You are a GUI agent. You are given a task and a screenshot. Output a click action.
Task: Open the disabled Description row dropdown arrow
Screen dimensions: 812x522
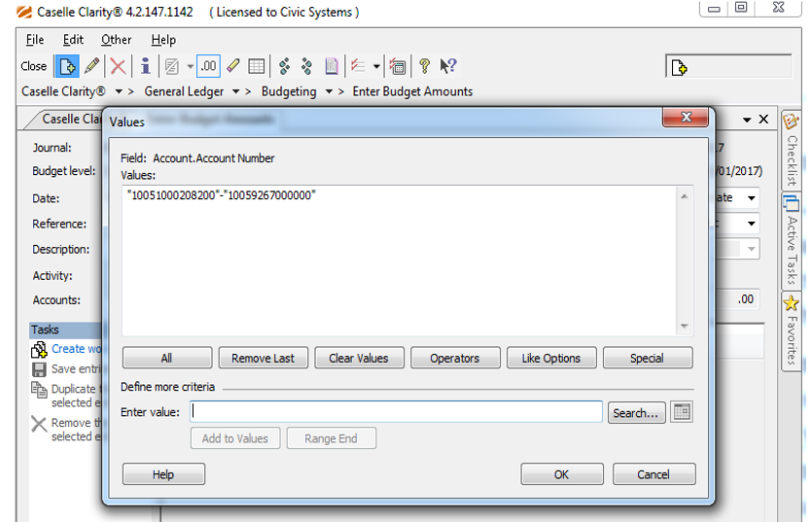click(751, 249)
